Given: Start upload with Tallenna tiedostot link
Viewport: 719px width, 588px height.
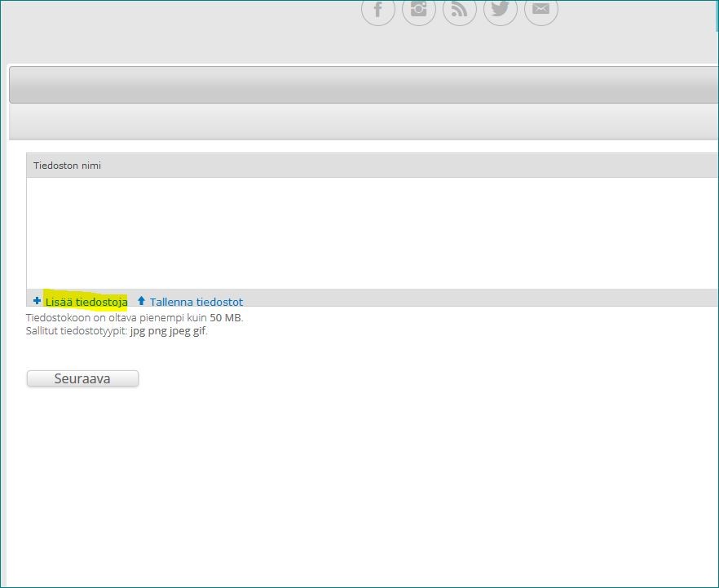Looking at the screenshot, I should 196,302.
